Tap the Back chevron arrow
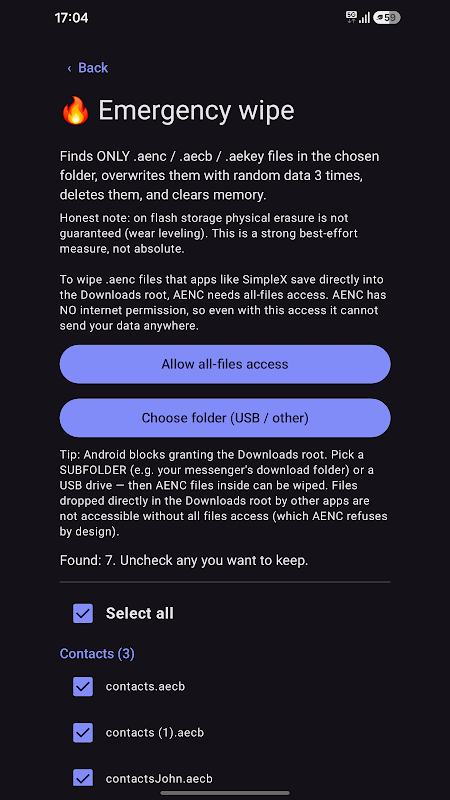This screenshot has width=450, height=800. point(69,68)
